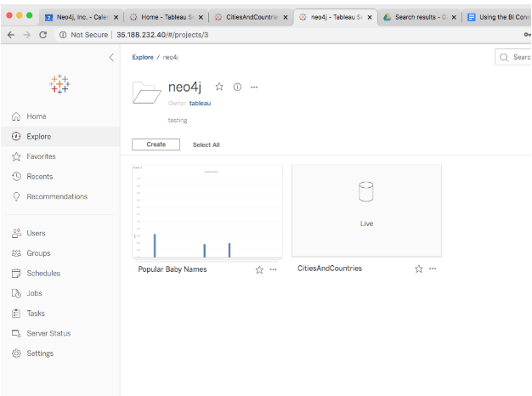The width and height of the screenshot is (532, 396).
Task: Click the neo4j breadcrumb text
Action: pyautogui.click(x=170, y=57)
